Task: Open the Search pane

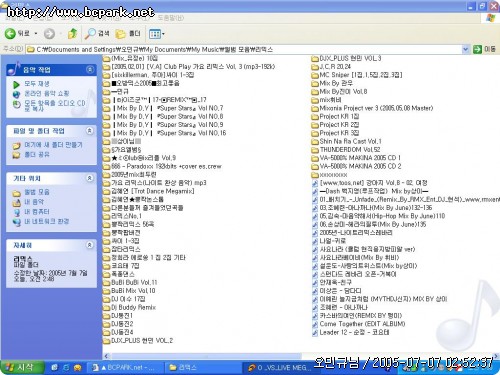Action: pos(97,33)
